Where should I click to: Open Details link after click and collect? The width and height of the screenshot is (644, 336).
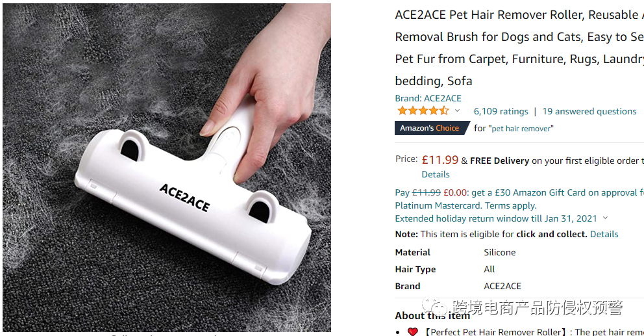tap(604, 234)
